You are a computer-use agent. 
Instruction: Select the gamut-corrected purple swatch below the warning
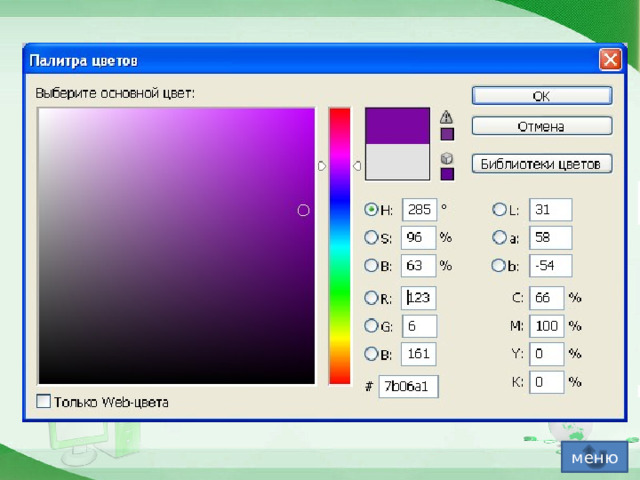447,134
